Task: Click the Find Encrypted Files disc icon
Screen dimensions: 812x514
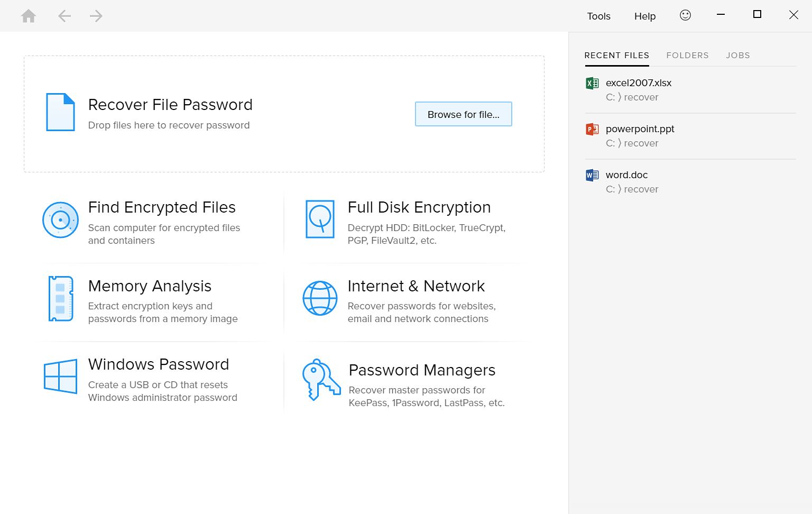Action: point(61,220)
